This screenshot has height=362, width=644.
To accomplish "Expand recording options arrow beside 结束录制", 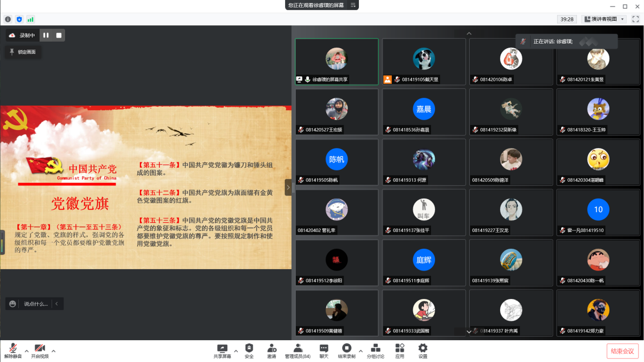I will (361, 351).
